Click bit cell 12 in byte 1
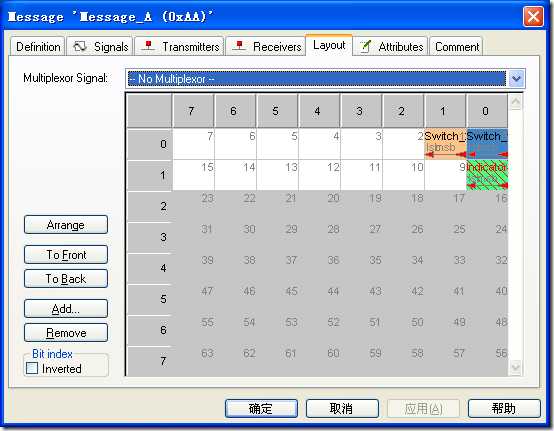The width and height of the screenshot is (554, 431). [319, 175]
